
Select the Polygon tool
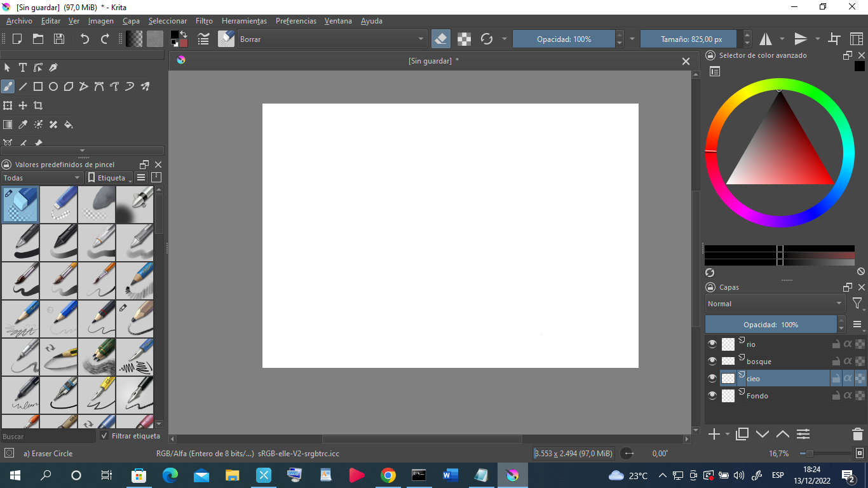[x=69, y=86]
